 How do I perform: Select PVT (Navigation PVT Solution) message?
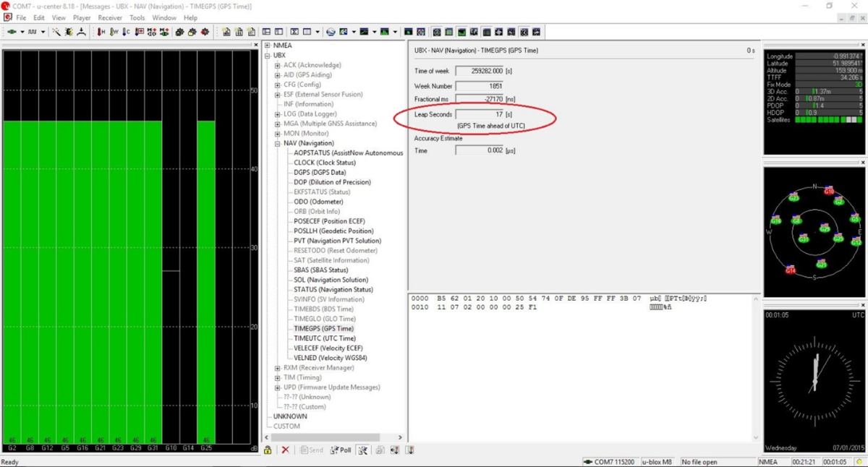point(337,241)
